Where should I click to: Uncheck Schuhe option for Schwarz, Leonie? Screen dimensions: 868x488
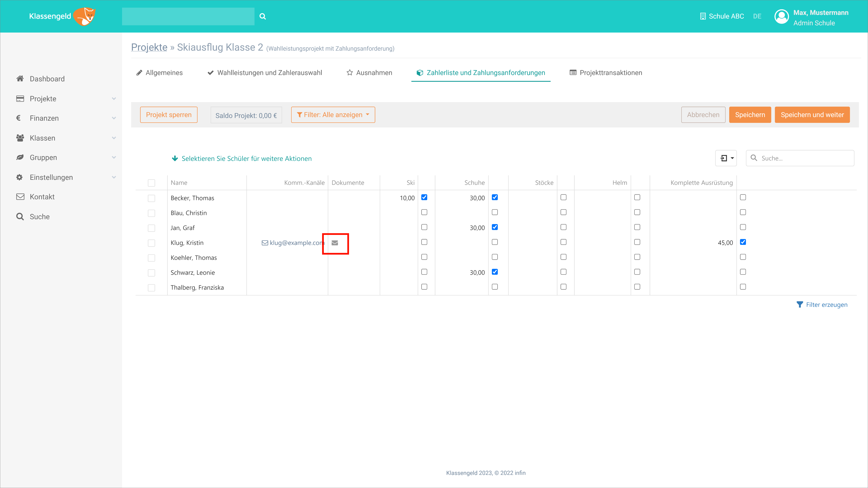[x=495, y=272]
